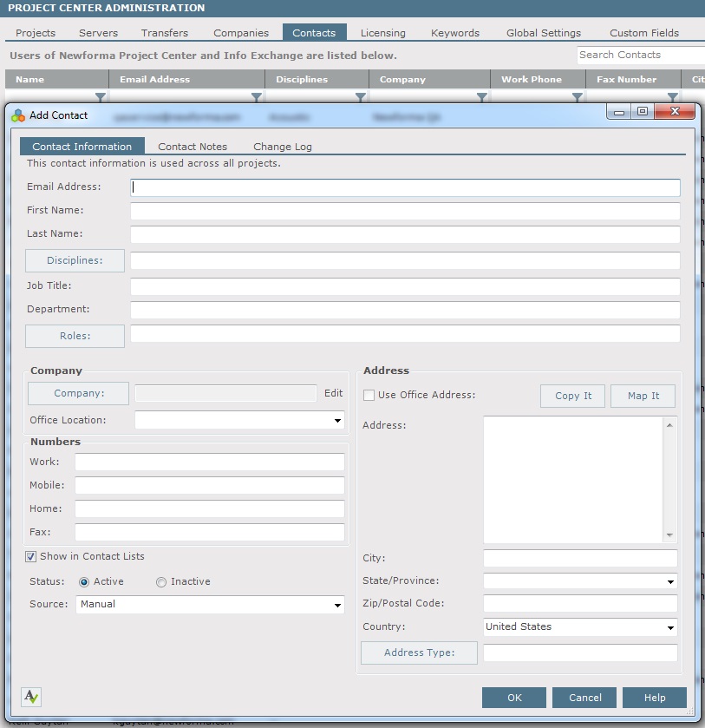
Task: Minimize the Add Contact dialog
Action: pyautogui.click(x=618, y=111)
